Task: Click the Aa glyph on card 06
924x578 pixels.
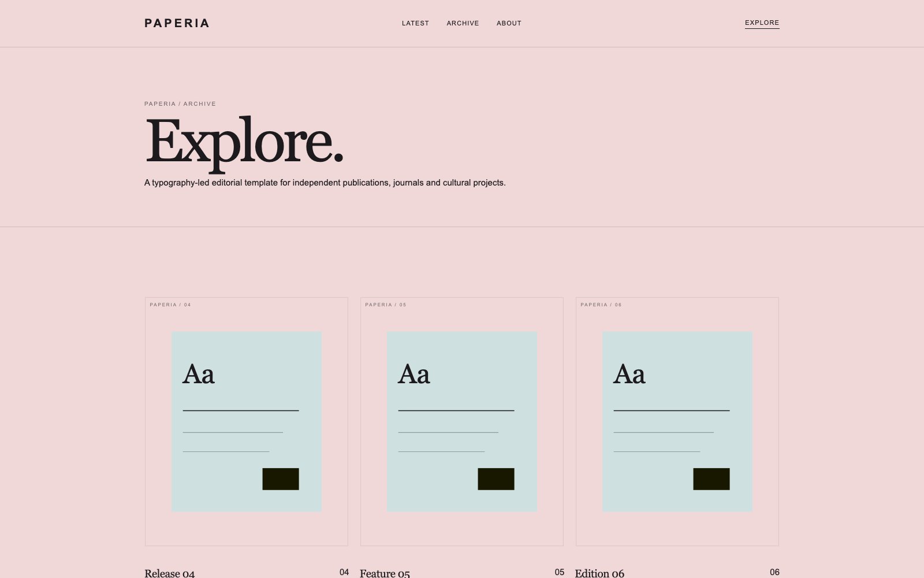Action: 629,374
